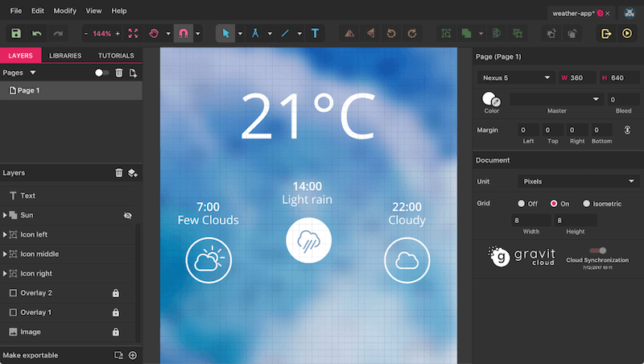Click the Save icon in the toolbar
The width and height of the screenshot is (644, 364).
coord(16,33)
